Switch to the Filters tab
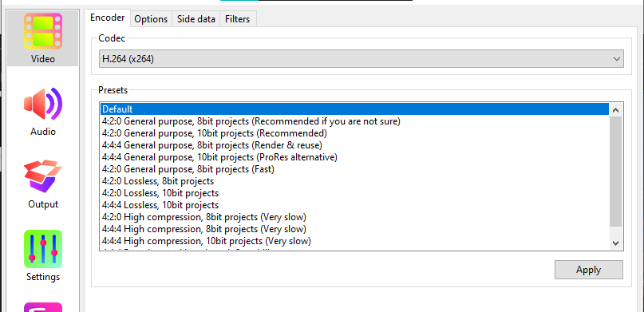 (237, 19)
